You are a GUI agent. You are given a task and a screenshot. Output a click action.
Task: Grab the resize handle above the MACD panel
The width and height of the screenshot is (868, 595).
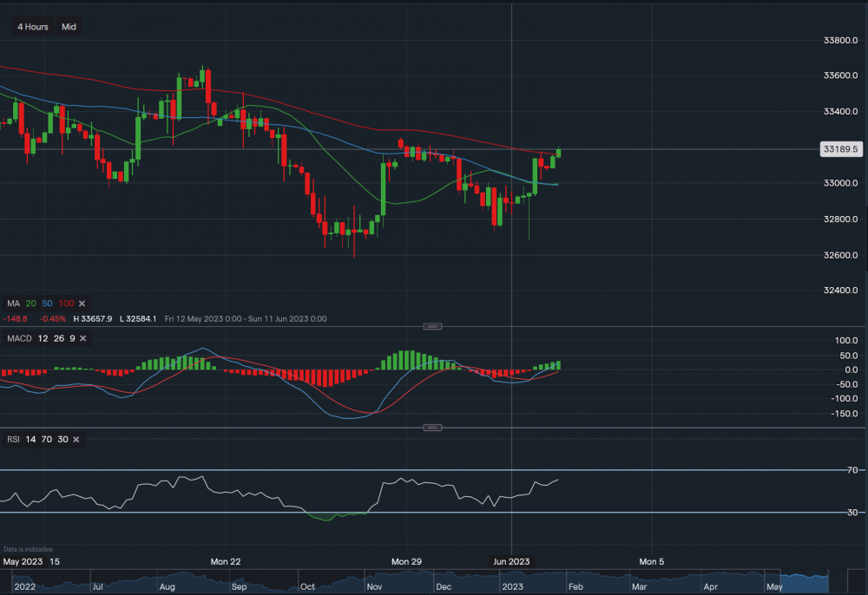click(x=432, y=326)
